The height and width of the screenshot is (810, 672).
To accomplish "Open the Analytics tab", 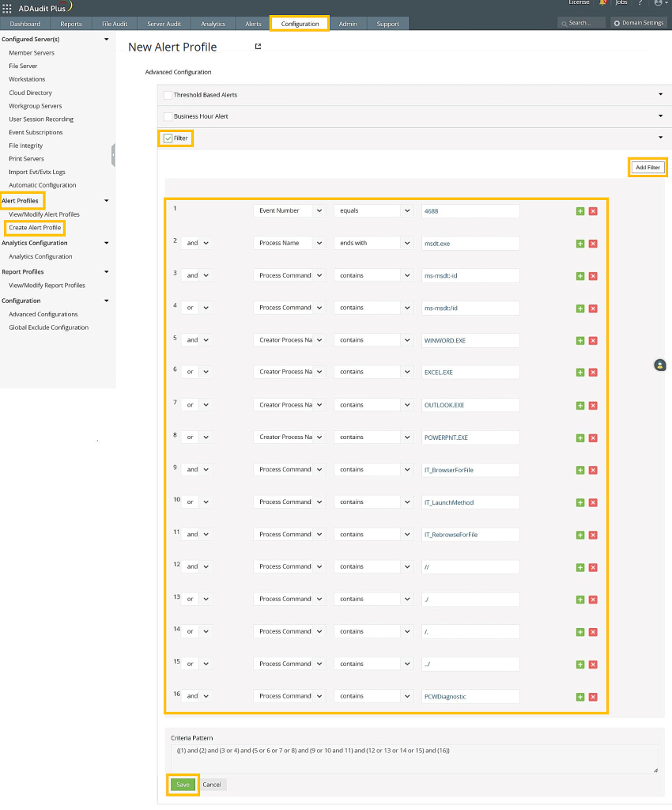I will click(213, 24).
